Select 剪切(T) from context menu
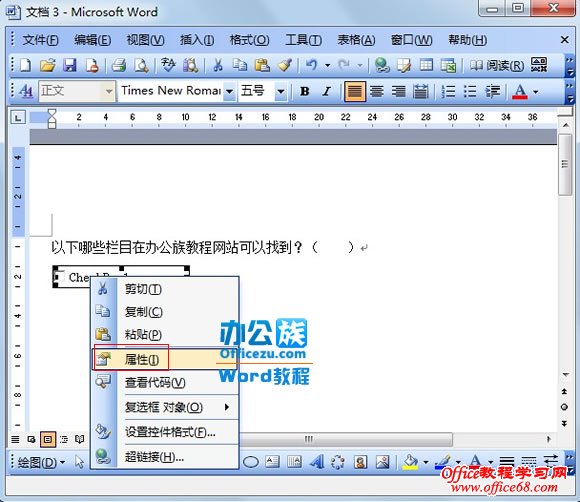 pyautogui.click(x=165, y=289)
